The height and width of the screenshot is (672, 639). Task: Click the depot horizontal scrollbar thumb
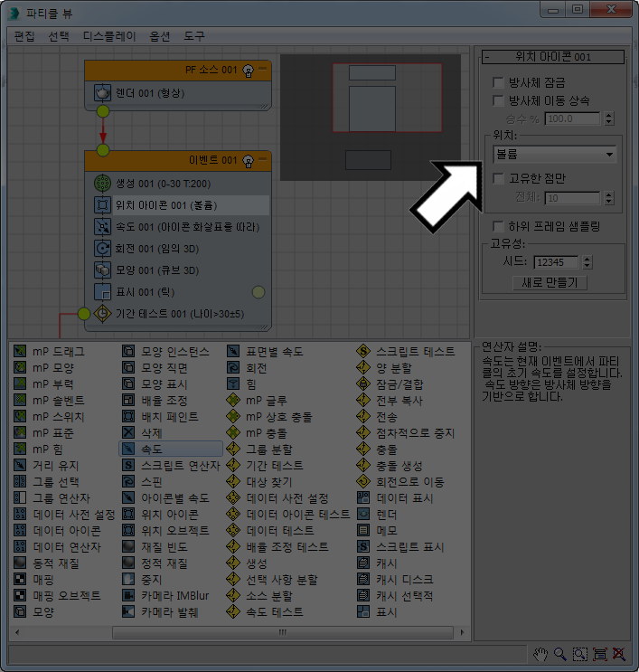pyautogui.click(x=283, y=632)
